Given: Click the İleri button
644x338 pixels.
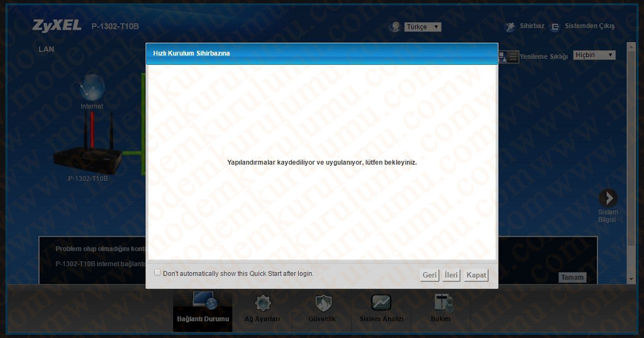Looking at the screenshot, I should (451, 275).
